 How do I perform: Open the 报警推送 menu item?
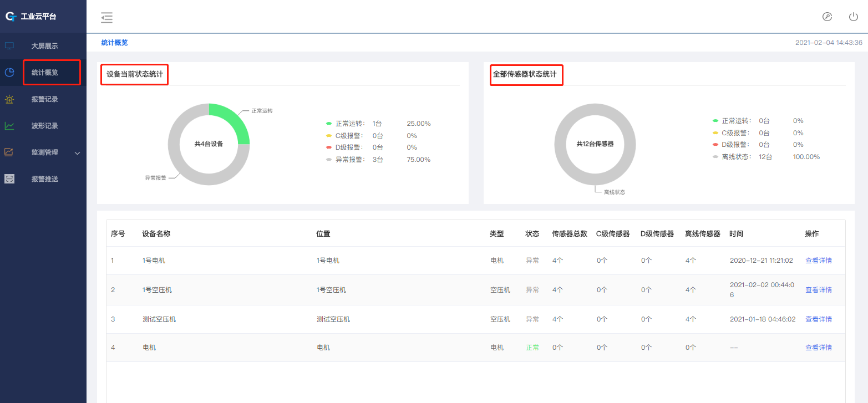pyautogui.click(x=44, y=179)
